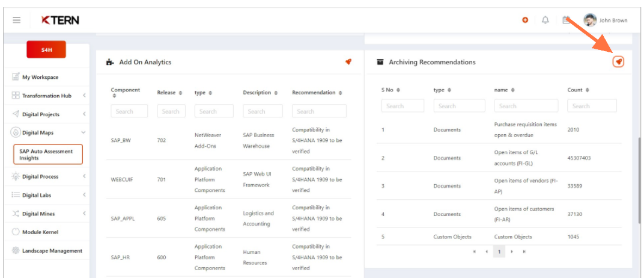The height and width of the screenshot is (278, 644).
Task: Go to previous page of Archiving table
Action: (487, 252)
